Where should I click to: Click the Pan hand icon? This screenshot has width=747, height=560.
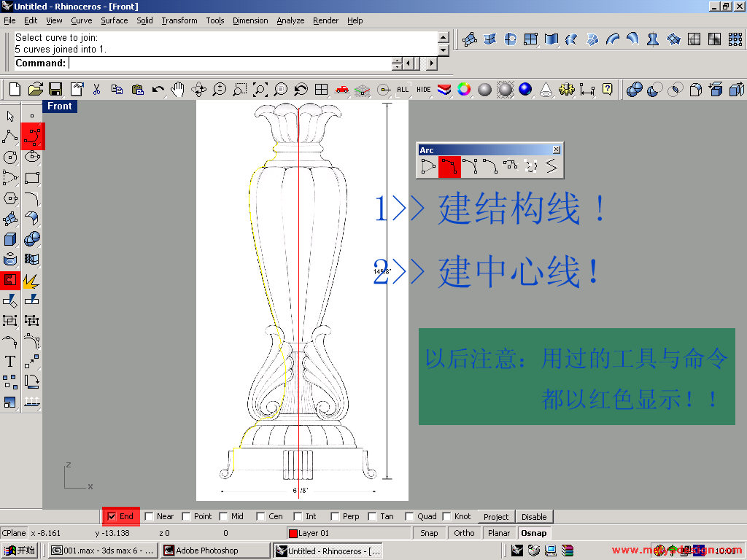click(178, 90)
